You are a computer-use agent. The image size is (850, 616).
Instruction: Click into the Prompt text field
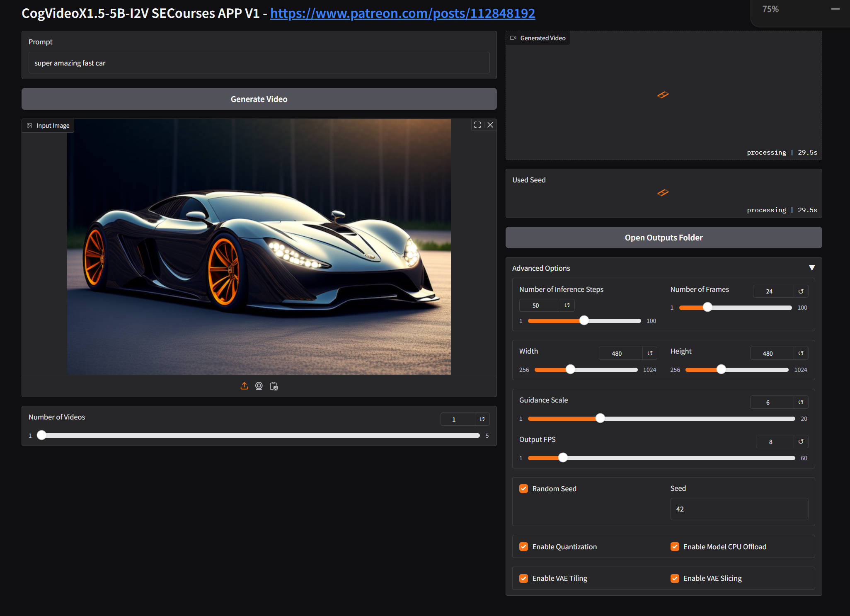tap(259, 63)
